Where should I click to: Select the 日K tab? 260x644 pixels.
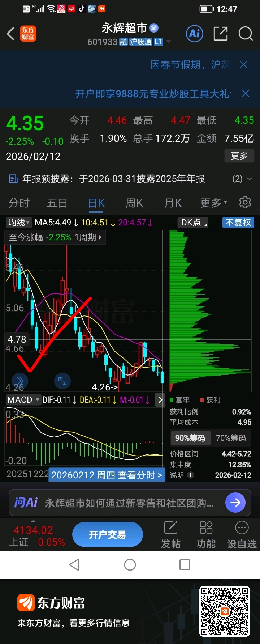96,203
